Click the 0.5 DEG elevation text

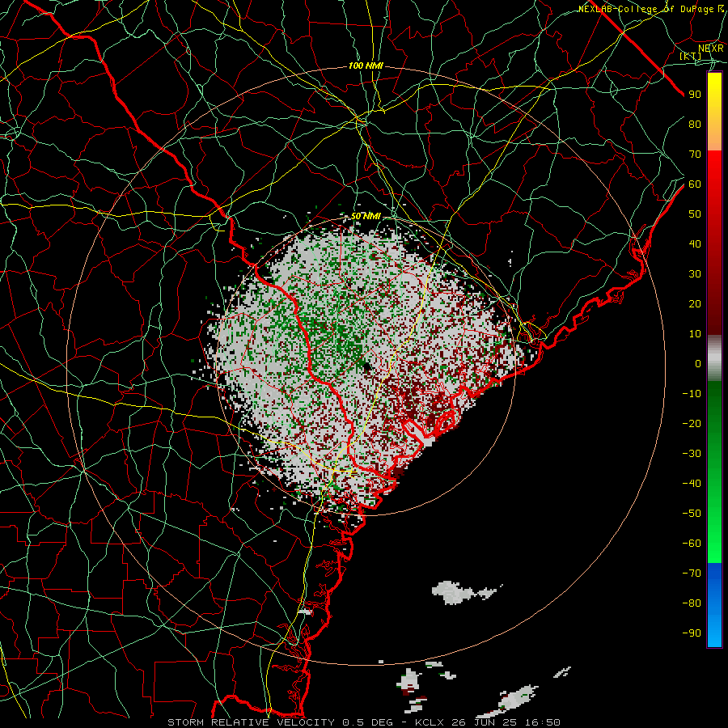(x=368, y=722)
